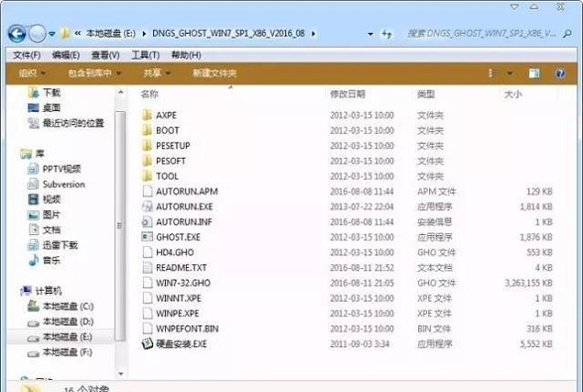Open the 帮助(H) menu
Image resolution: width=583 pixels, height=392 pixels.
186,56
